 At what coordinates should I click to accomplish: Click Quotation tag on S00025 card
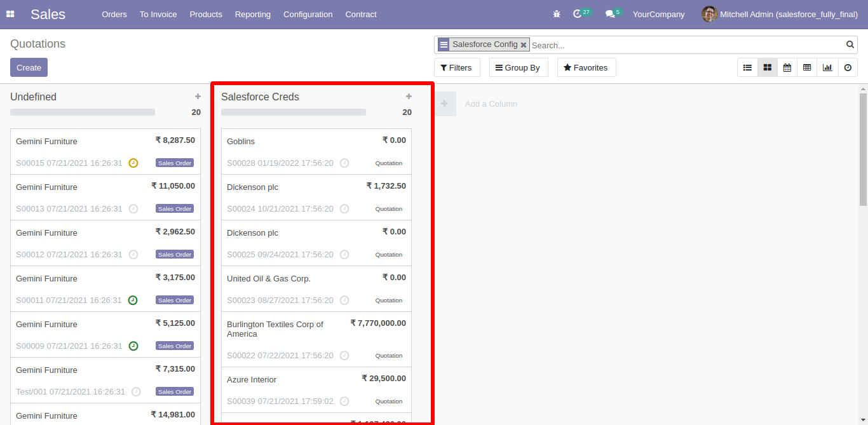click(389, 254)
